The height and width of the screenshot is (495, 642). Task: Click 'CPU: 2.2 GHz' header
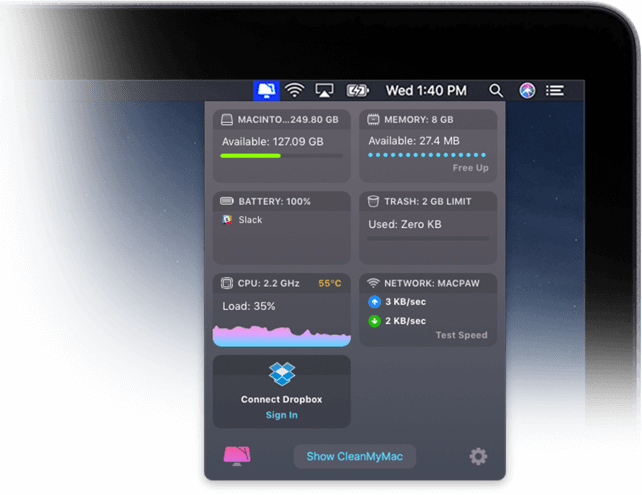click(x=269, y=283)
